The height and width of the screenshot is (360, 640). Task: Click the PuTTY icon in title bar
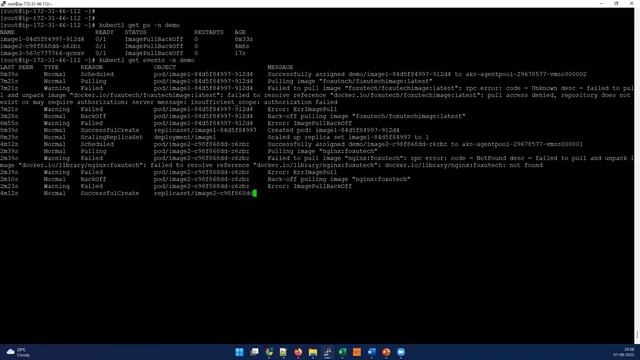tap(3, 3)
